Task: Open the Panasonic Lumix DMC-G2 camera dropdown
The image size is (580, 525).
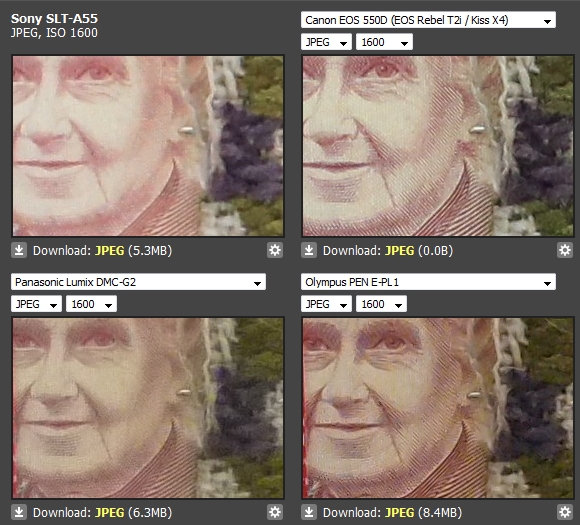Action: click(138, 282)
